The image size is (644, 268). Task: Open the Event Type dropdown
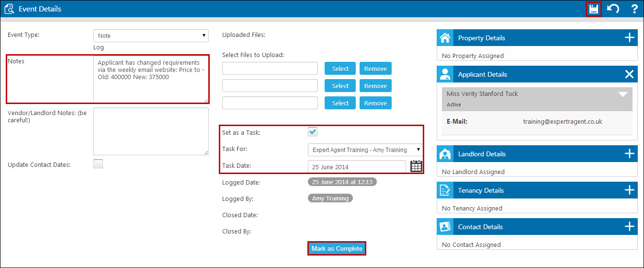151,35
